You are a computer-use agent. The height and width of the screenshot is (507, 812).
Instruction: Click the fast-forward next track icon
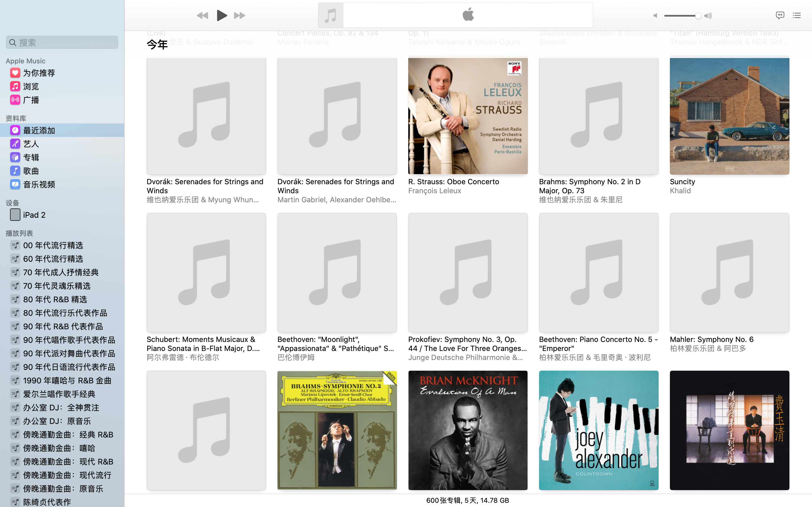click(x=240, y=15)
